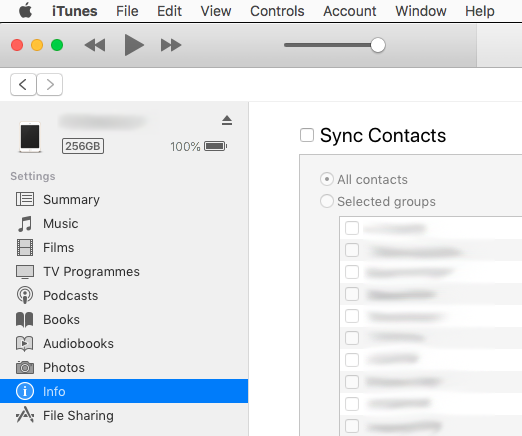Zoom iTunes window with green button
522x436 pixels.
coord(57,45)
